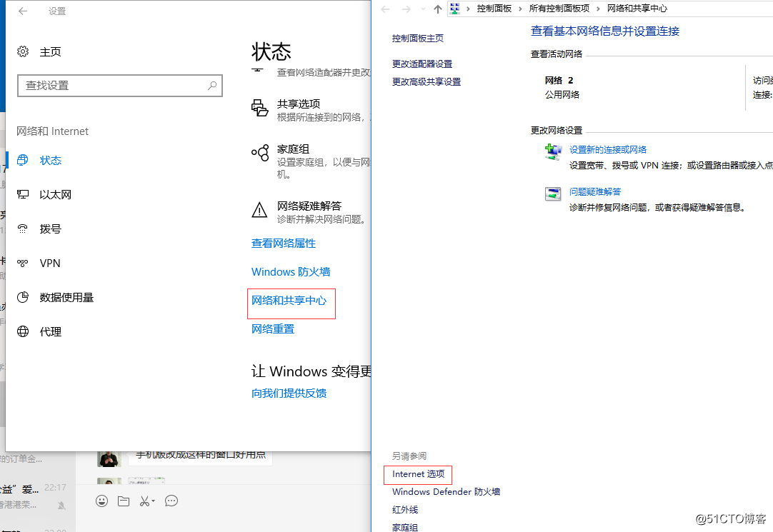The image size is (773, 532).
Task: Expand chevron after 控制面板 breadcrumb
Action: (520, 9)
